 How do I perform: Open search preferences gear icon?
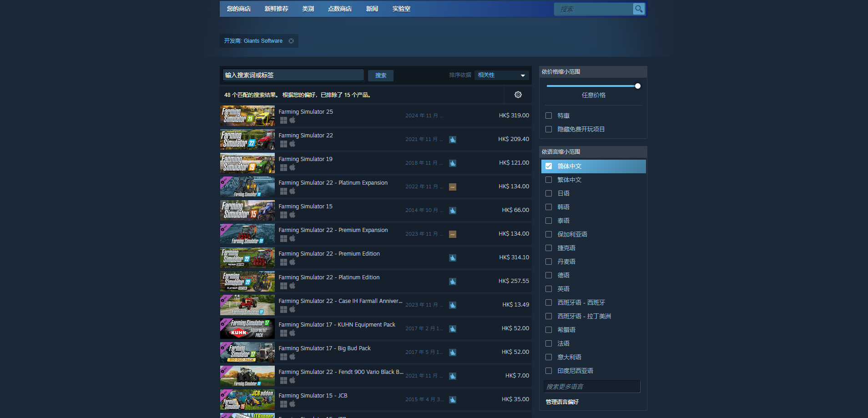518,95
